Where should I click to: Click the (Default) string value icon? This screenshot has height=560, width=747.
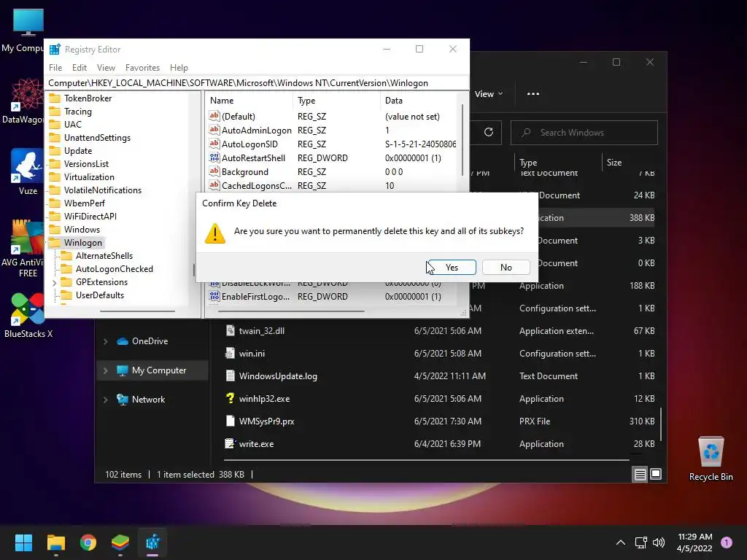[x=214, y=116]
